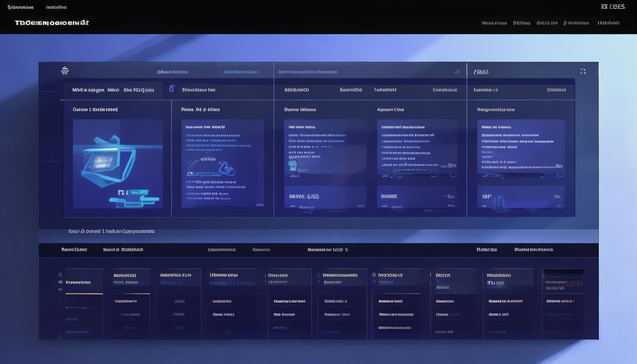This screenshot has height=364, width=637.
Task: Enable the checkbox beside the first table row
Action: [59, 274]
